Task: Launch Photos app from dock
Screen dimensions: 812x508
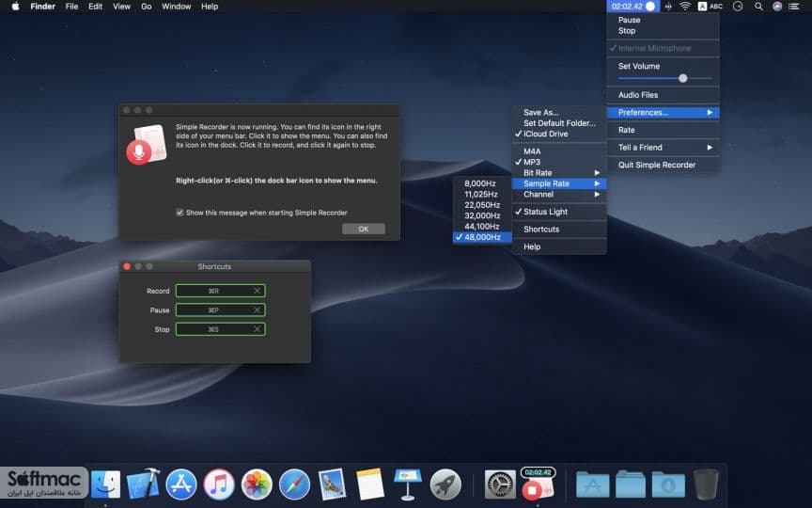Action: pos(257,484)
